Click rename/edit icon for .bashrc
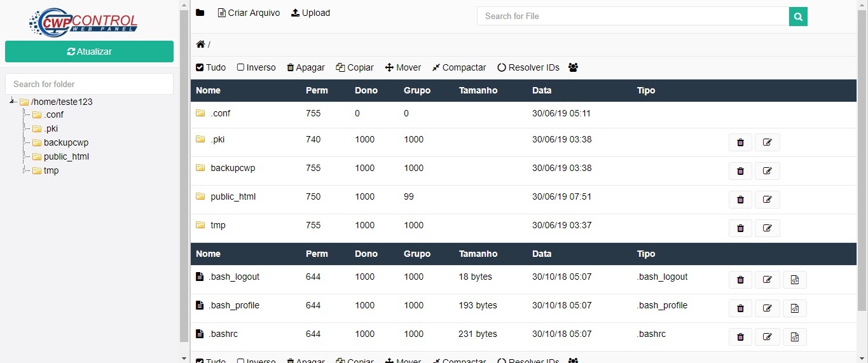This screenshot has height=363, width=868. 768,337
